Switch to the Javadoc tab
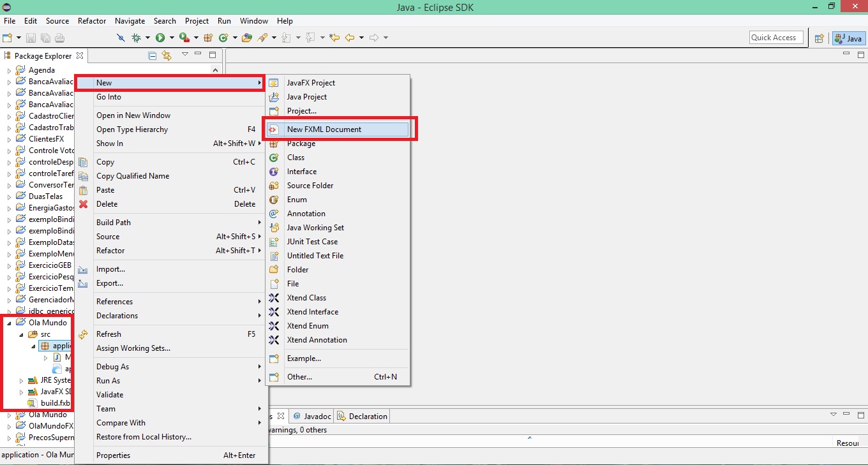The image size is (868, 465). click(311, 417)
